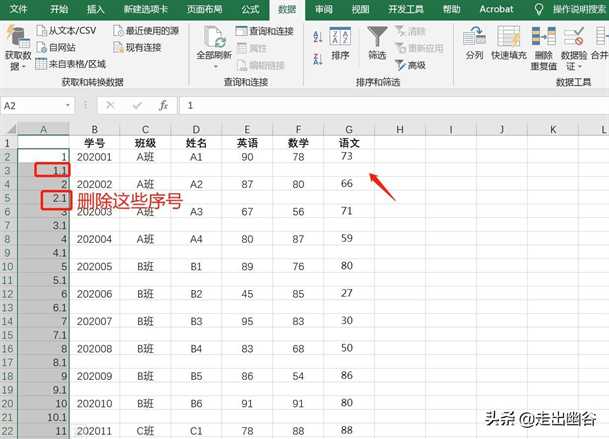This screenshot has width=609, height=439.
Task: Open the Refresh All (全部刷新) dropdown arrow
Action: point(212,67)
